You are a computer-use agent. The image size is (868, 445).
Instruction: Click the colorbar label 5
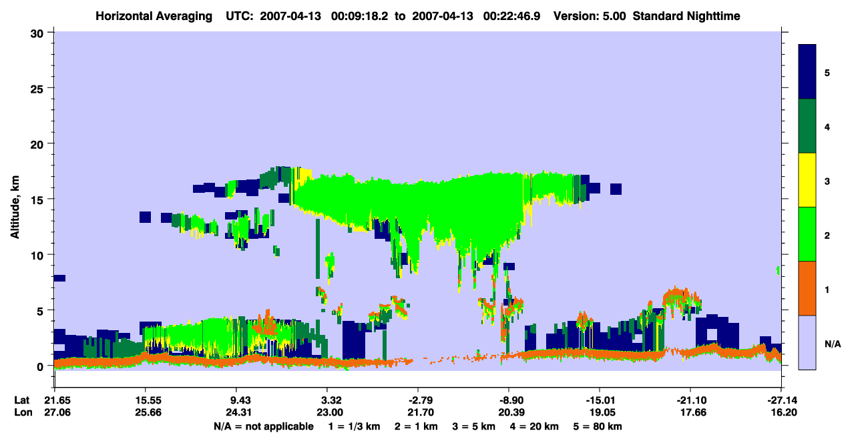(x=827, y=72)
